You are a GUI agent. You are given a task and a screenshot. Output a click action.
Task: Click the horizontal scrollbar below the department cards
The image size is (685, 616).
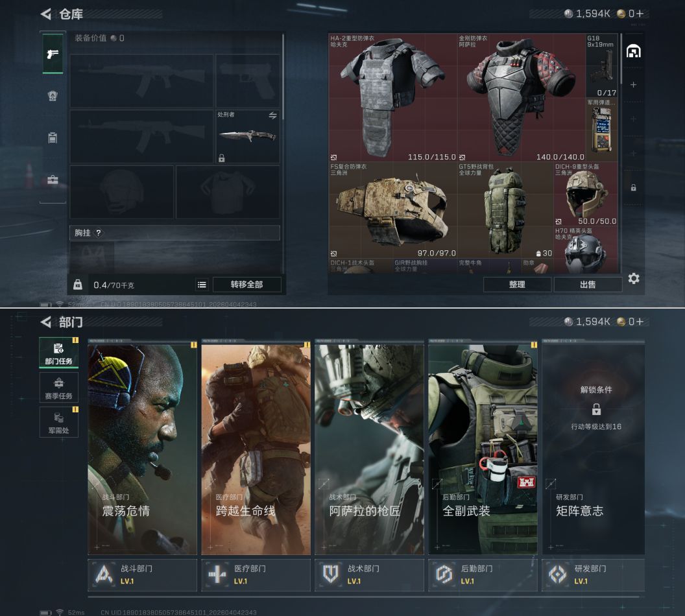tap(363, 597)
